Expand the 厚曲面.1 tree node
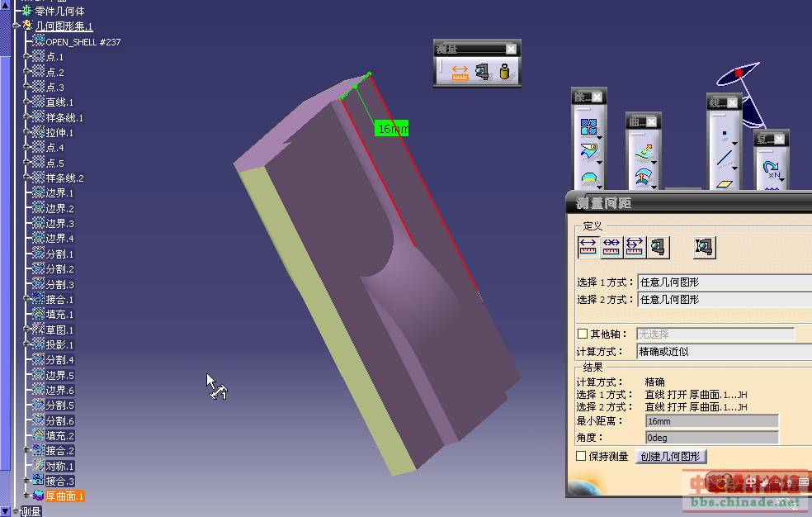The height and width of the screenshot is (517, 812). [26, 496]
